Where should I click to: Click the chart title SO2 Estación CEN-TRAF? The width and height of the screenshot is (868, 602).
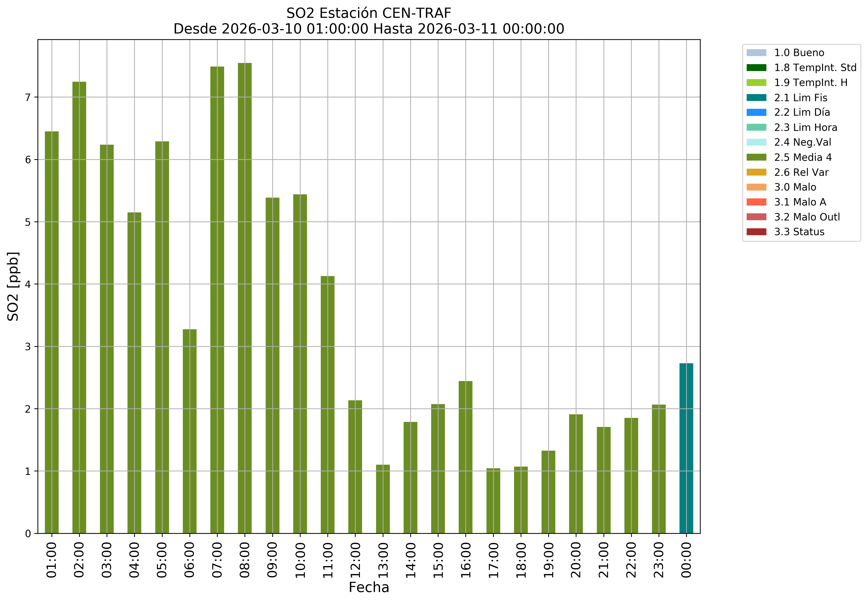(x=368, y=13)
